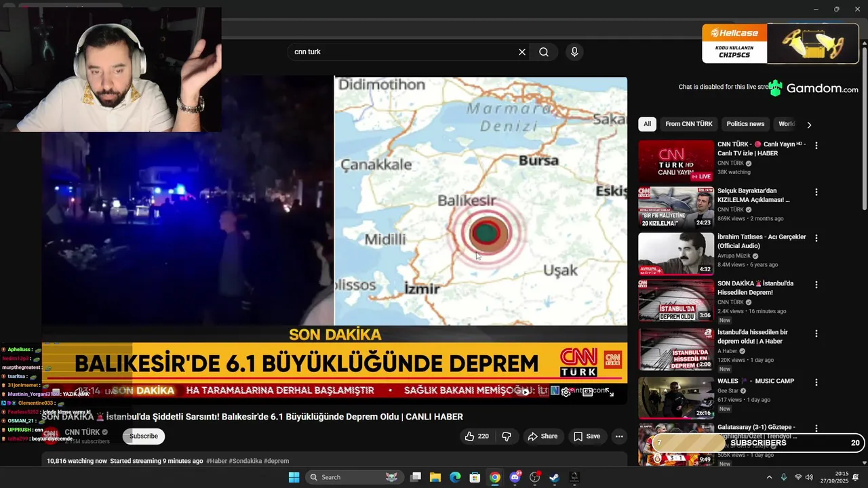
Task: Open the CNN TÜRK channel name link
Action: click(82, 432)
